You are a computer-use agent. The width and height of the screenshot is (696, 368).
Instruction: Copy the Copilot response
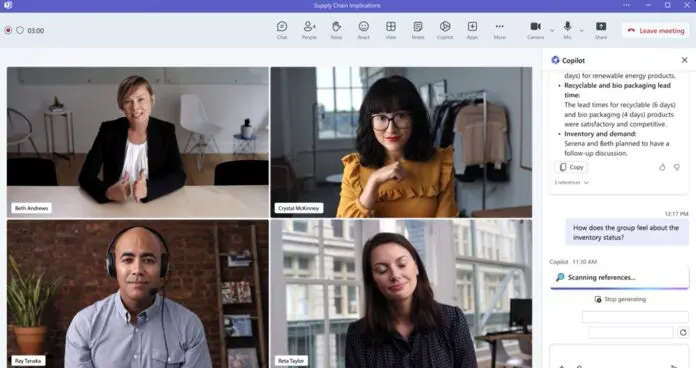(x=571, y=167)
